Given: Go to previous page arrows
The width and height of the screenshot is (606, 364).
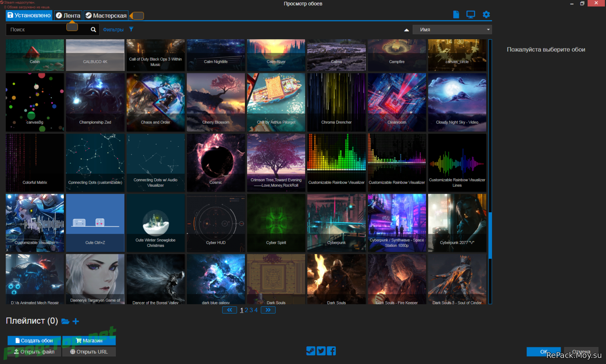Looking at the screenshot, I should (x=229, y=310).
